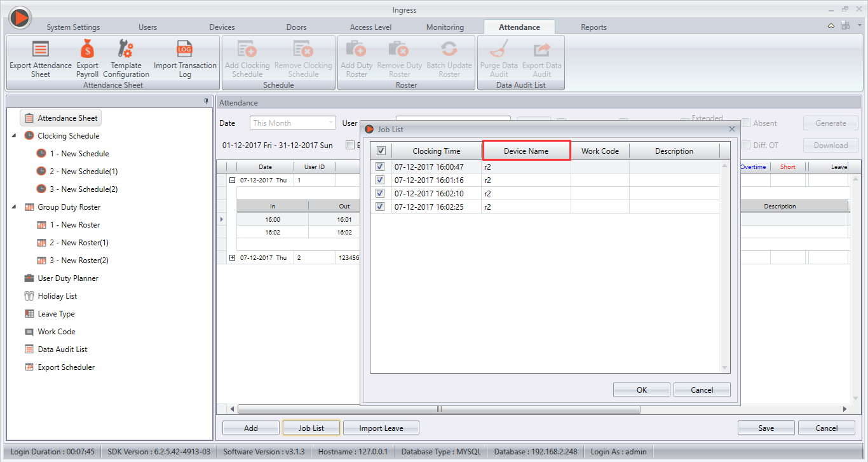
Task: Tick the Absent checkbox
Action: click(x=747, y=123)
